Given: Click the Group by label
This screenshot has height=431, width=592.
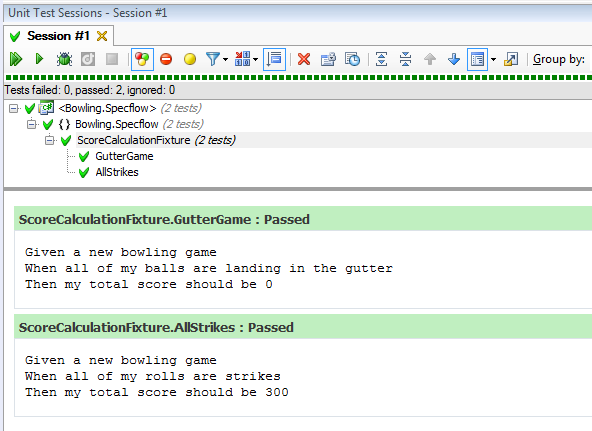Looking at the screenshot, I should 559,59.
